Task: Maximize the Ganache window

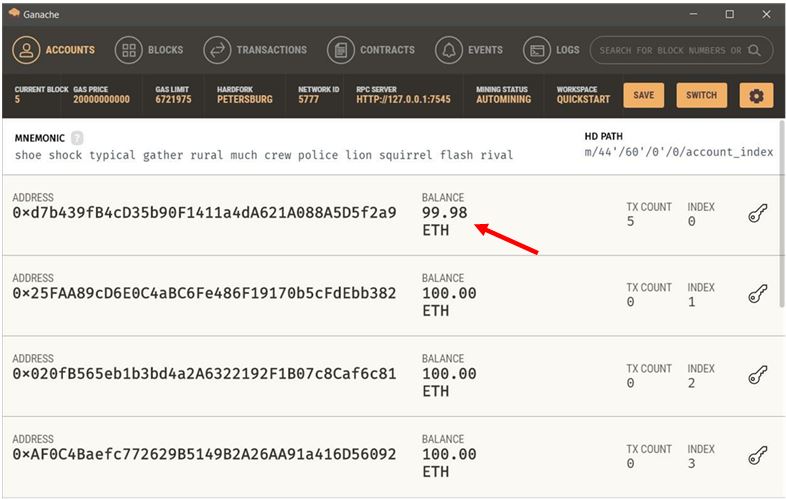Action: click(729, 14)
